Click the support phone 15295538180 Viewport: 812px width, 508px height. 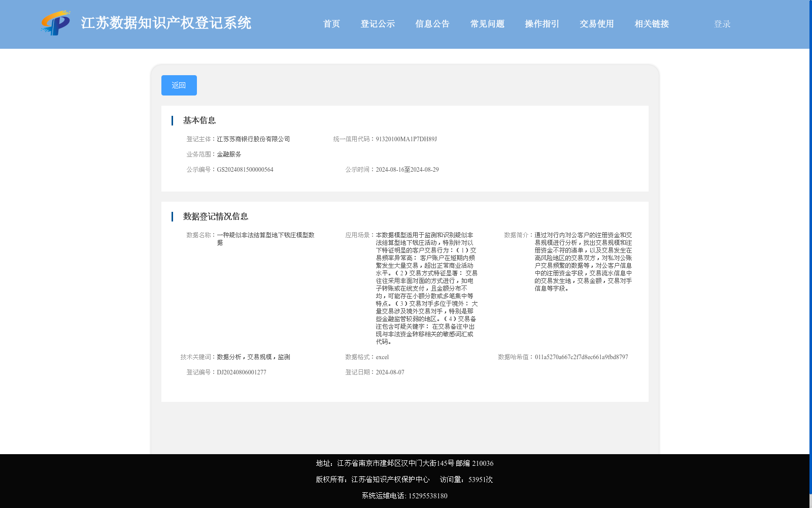(x=428, y=496)
